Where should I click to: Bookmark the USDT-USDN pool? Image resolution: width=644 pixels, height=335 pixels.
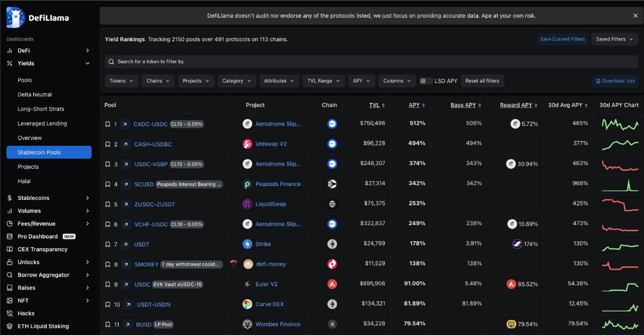(x=108, y=304)
